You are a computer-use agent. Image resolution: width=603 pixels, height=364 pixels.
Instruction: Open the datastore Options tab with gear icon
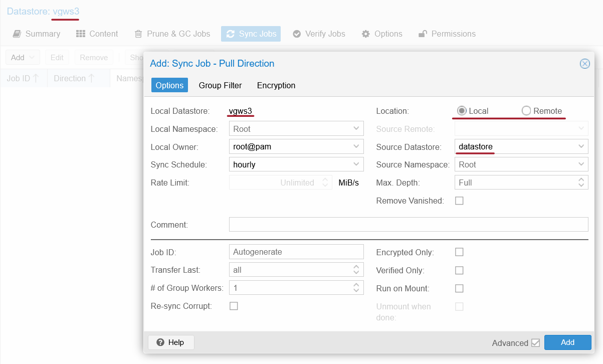click(x=381, y=34)
